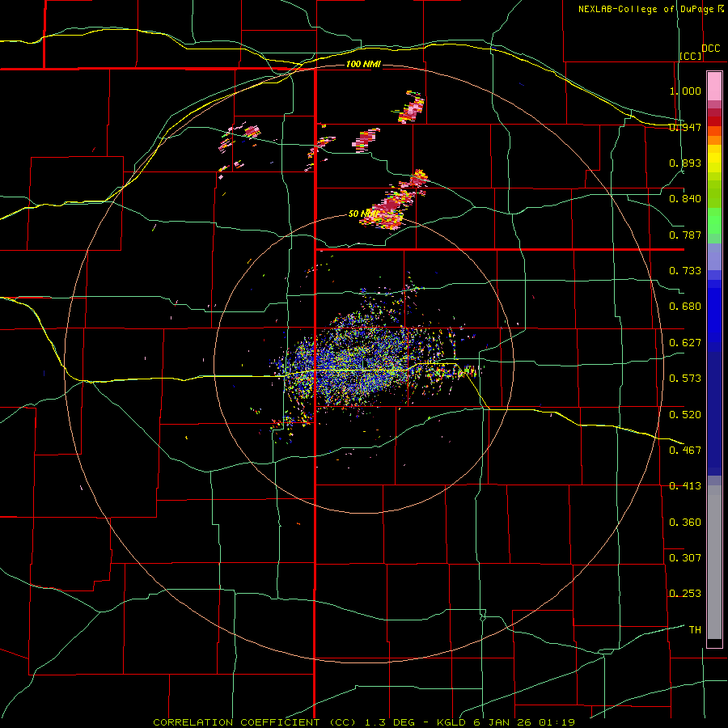The image size is (728, 728).
Task: Pick the light pink segment of the color bar
Action: pyautogui.click(x=714, y=86)
